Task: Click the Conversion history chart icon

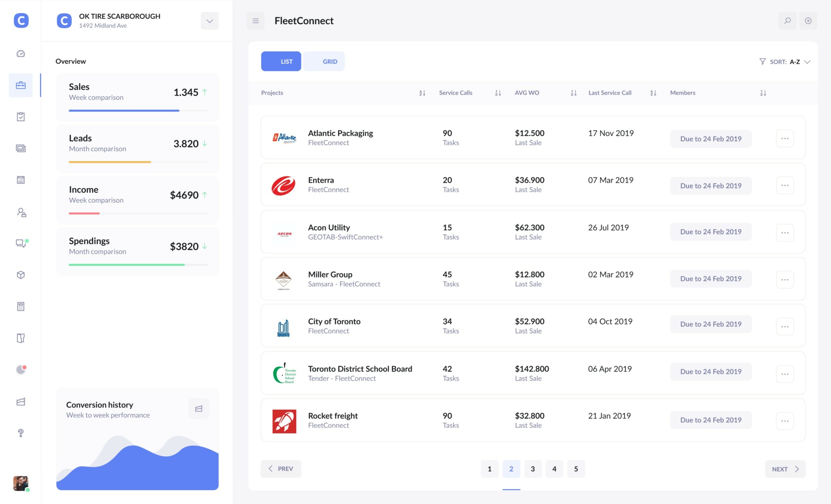Action: click(199, 409)
